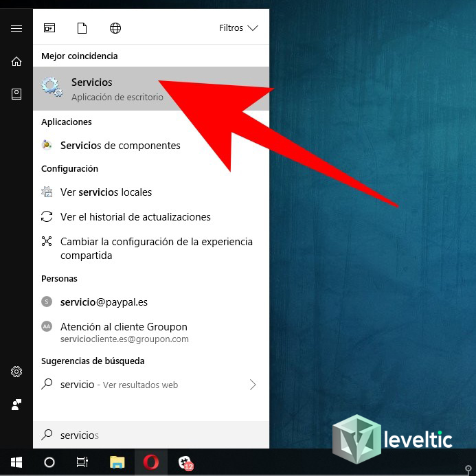Expand the Filtros dropdown
476x476 pixels.
point(238,28)
